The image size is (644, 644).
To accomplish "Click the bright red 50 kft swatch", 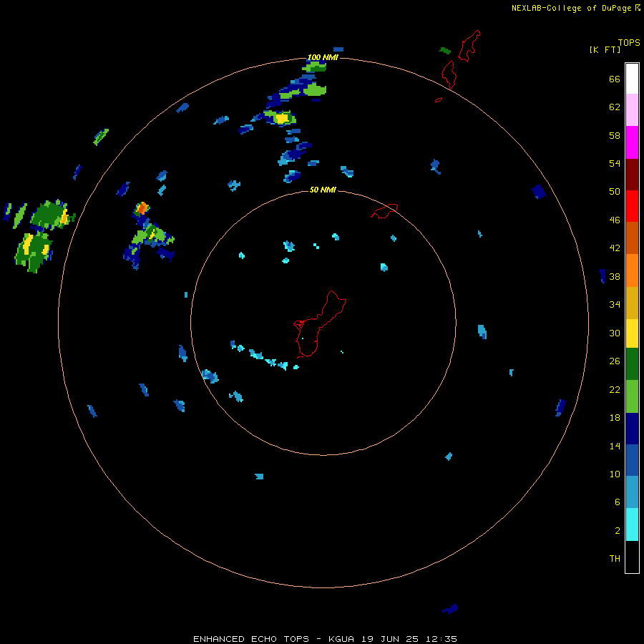I will coord(632,206).
